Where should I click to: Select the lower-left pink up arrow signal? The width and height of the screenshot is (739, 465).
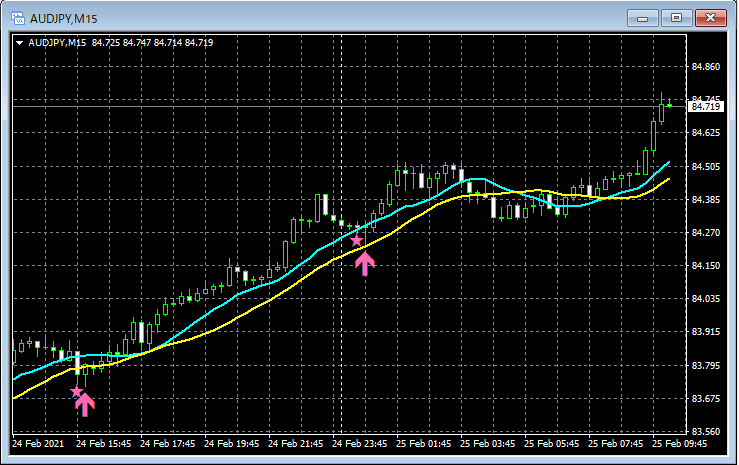[x=84, y=405]
